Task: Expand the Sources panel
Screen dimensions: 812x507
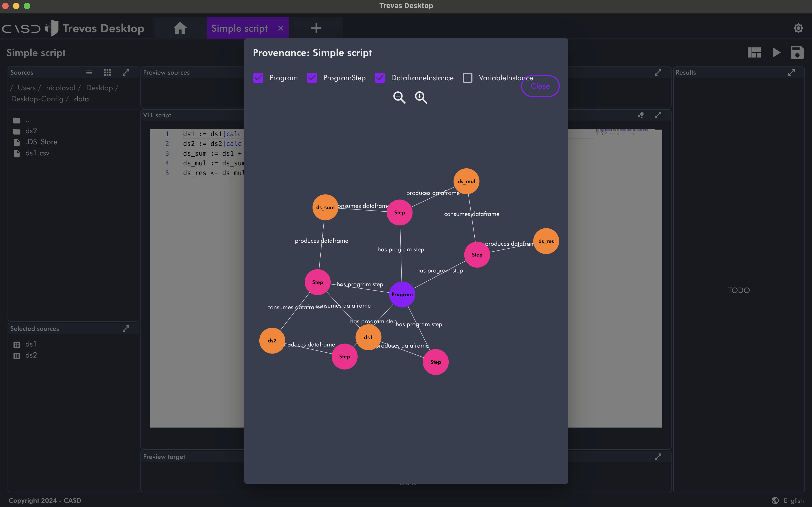Action: click(x=126, y=72)
